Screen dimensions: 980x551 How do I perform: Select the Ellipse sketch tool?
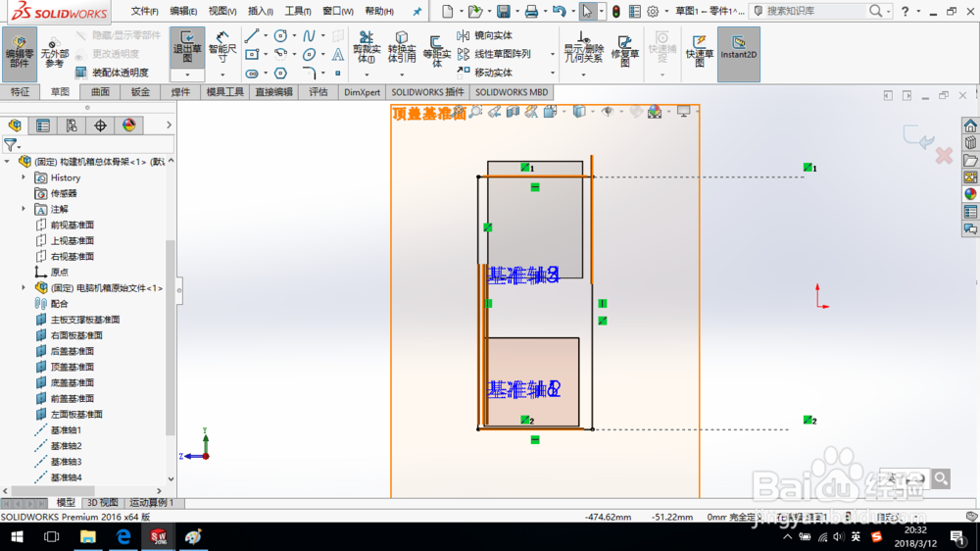click(x=309, y=54)
